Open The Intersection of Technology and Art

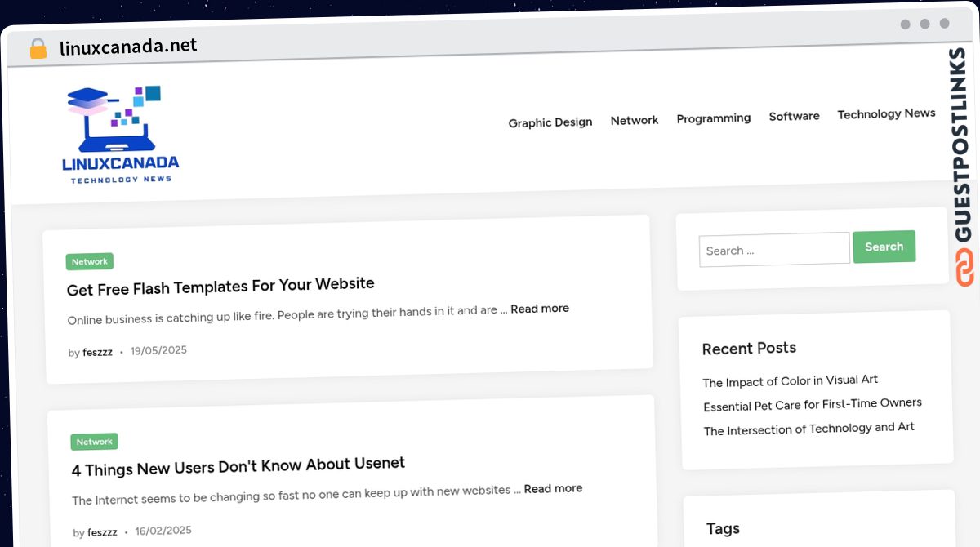[x=809, y=429]
